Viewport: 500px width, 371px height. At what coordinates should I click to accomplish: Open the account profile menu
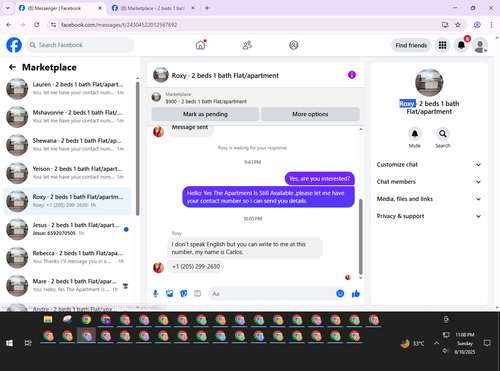click(480, 45)
